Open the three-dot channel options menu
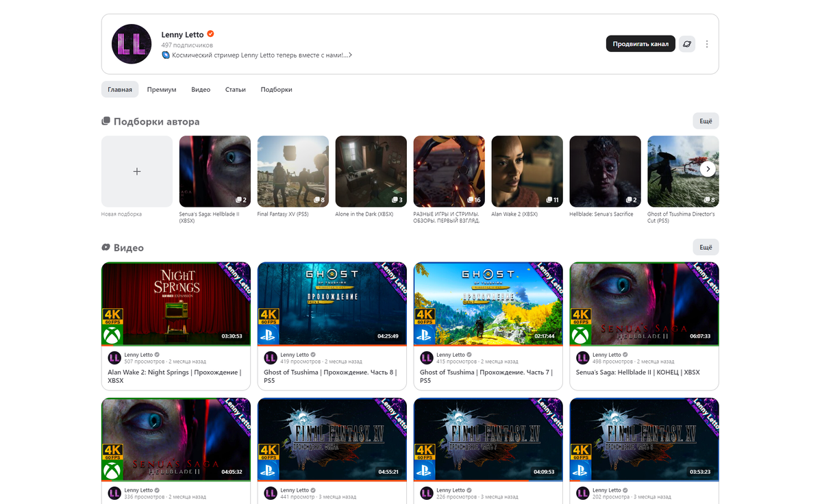Image resolution: width=822 pixels, height=504 pixels. tap(707, 44)
